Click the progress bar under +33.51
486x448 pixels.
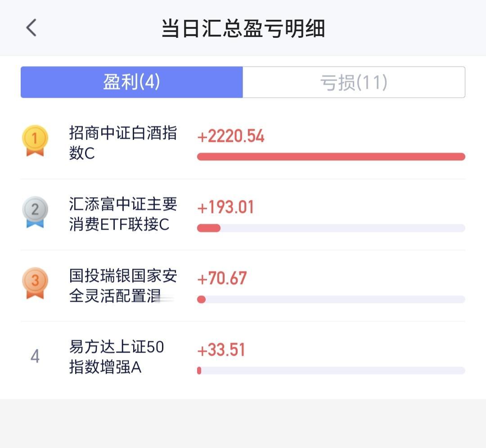point(331,371)
